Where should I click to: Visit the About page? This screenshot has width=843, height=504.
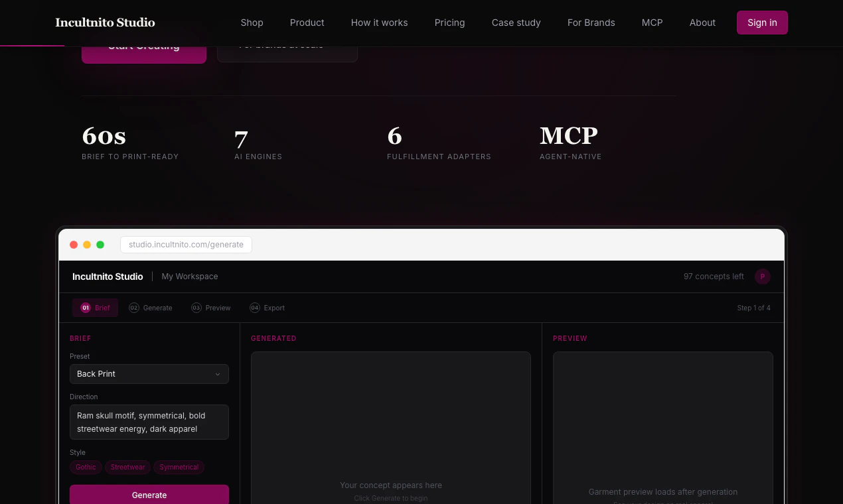point(702,23)
